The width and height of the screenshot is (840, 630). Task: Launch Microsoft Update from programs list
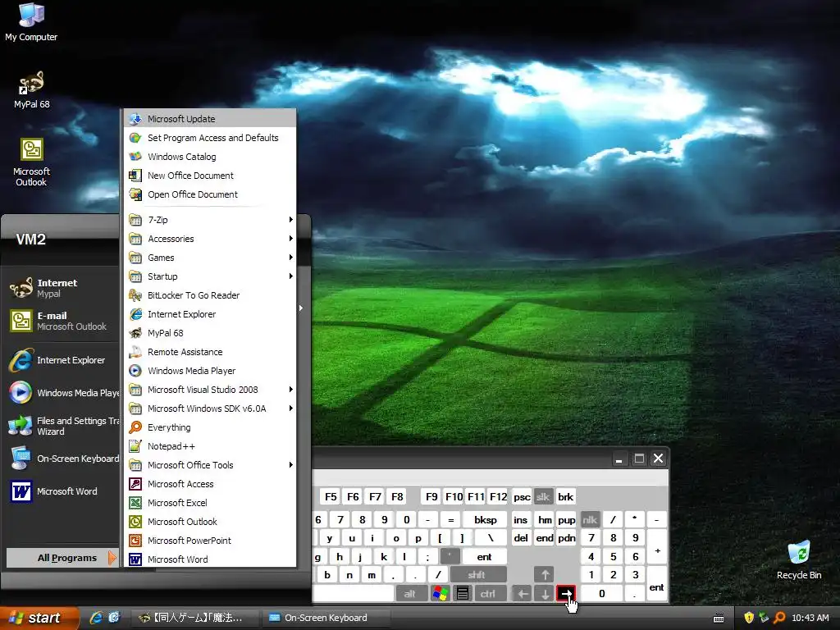pyautogui.click(x=210, y=119)
